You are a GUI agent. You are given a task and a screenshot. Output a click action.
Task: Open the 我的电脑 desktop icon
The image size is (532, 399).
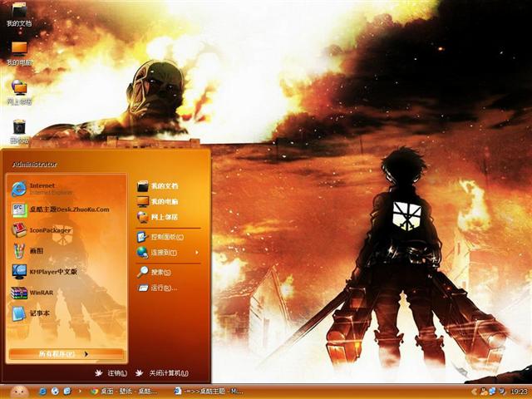pyautogui.click(x=19, y=53)
